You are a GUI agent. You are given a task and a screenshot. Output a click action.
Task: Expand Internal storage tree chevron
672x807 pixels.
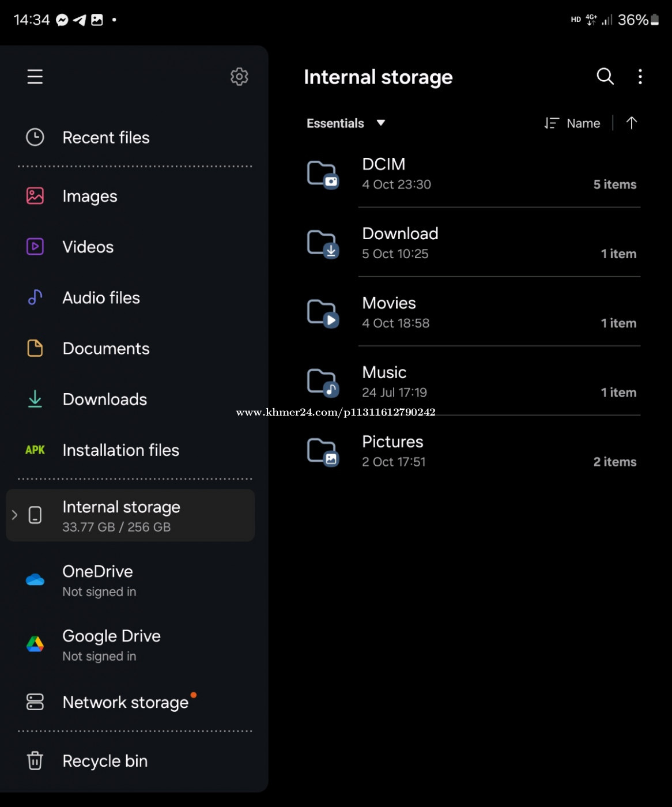coord(15,515)
